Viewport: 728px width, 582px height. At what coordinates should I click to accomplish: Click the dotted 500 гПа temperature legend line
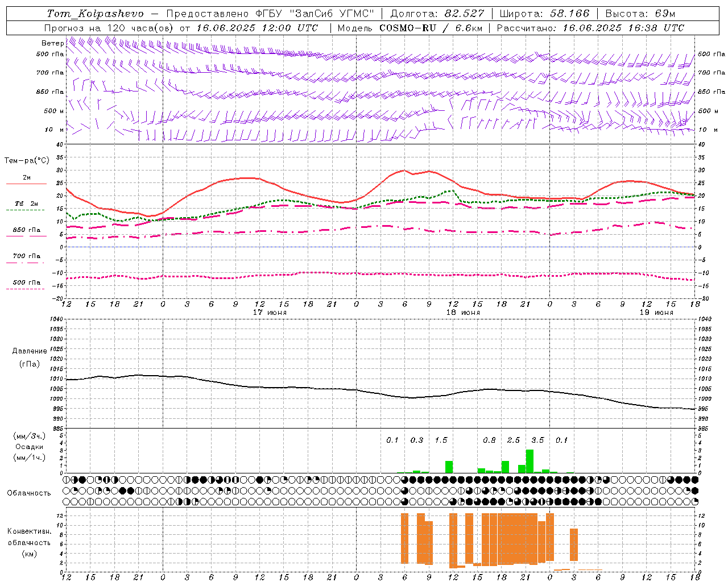[x=26, y=289]
